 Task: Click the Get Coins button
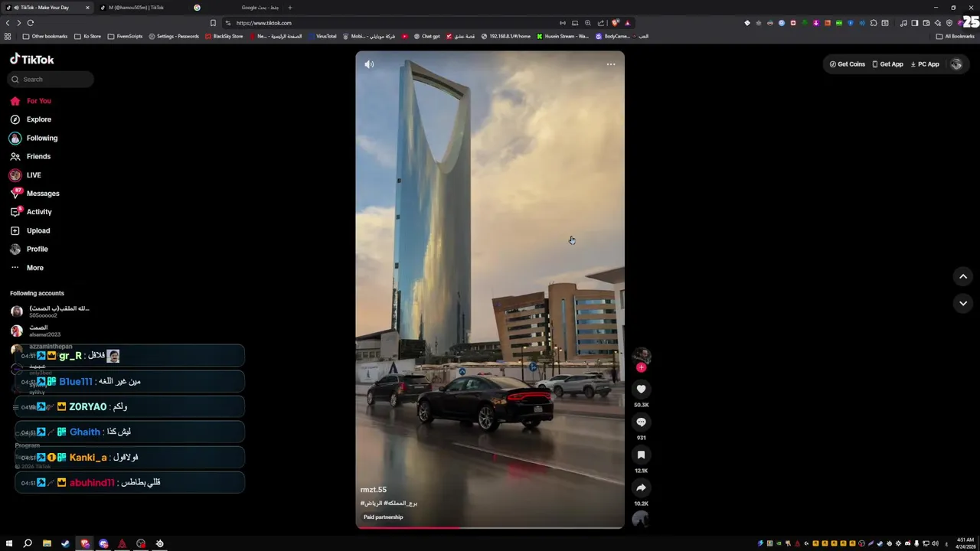coord(847,64)
